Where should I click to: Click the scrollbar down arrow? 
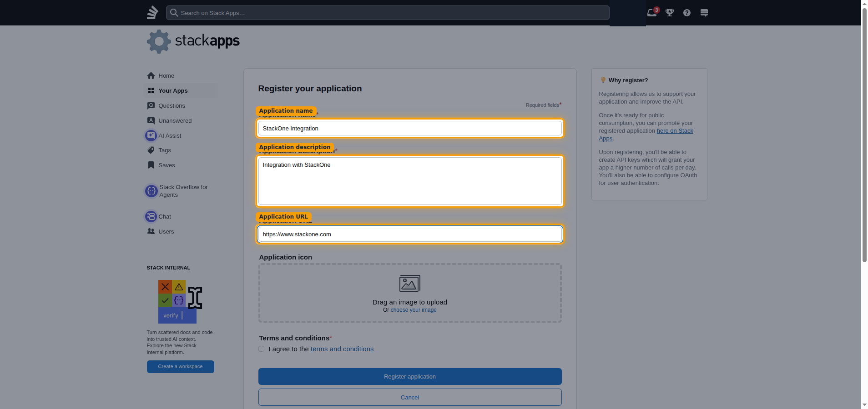(x=864, y=405)
